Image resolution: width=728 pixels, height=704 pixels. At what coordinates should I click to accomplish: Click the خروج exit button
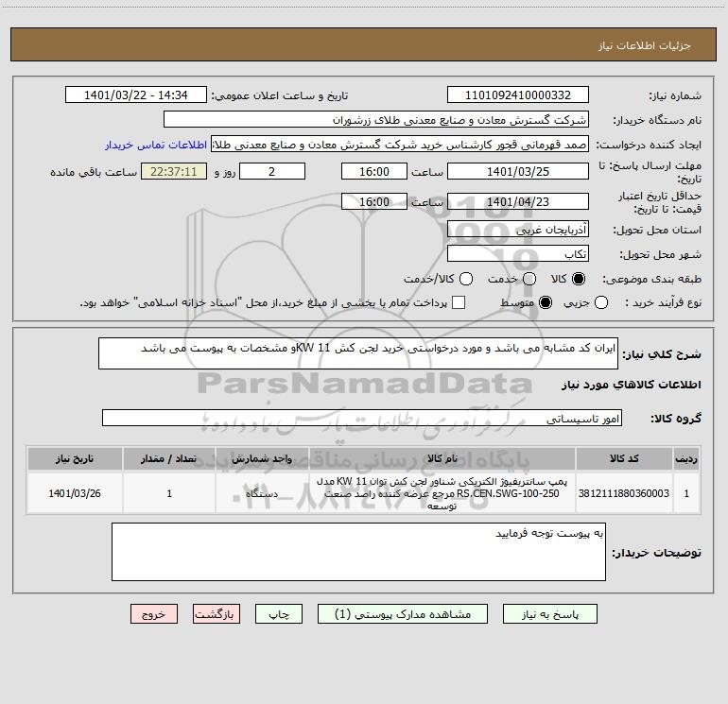pyautogui.click(x=154, y=614)
